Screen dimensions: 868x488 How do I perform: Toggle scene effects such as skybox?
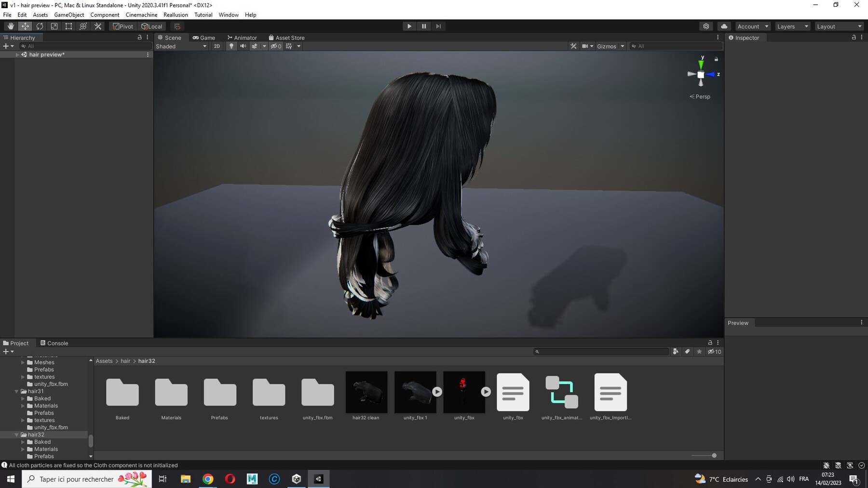(255, 46)
